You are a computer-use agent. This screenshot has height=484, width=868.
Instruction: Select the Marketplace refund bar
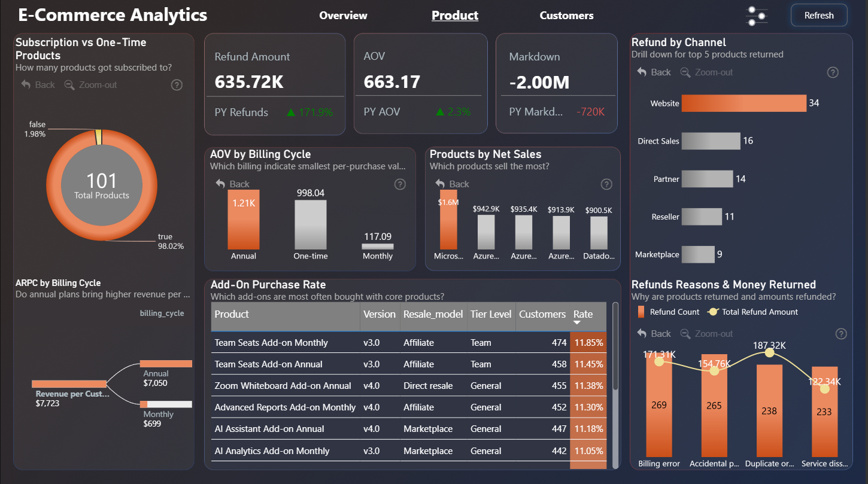(x=698, y=254)
